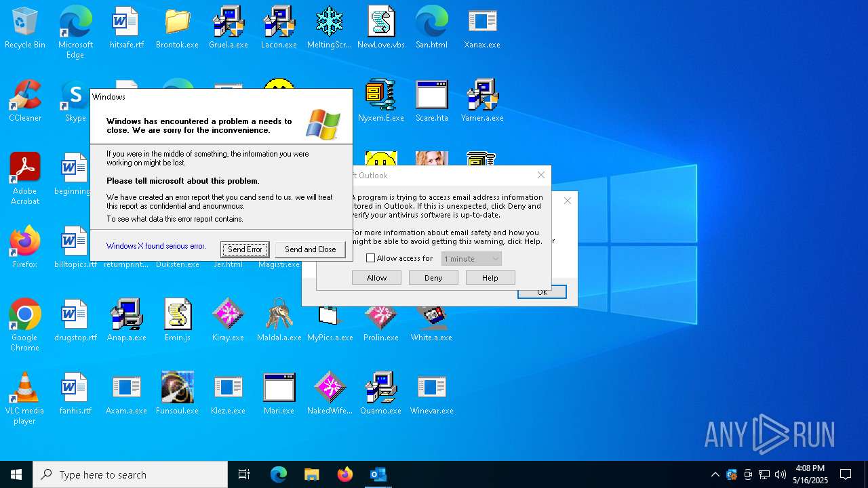Select the Nyxem.E.exe archive icon
This screenshot has height=488, width=868.
(x=381, y=101)
